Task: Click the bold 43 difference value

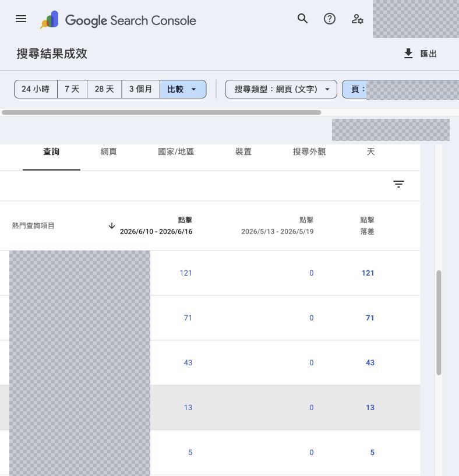Action: point(370,363)
